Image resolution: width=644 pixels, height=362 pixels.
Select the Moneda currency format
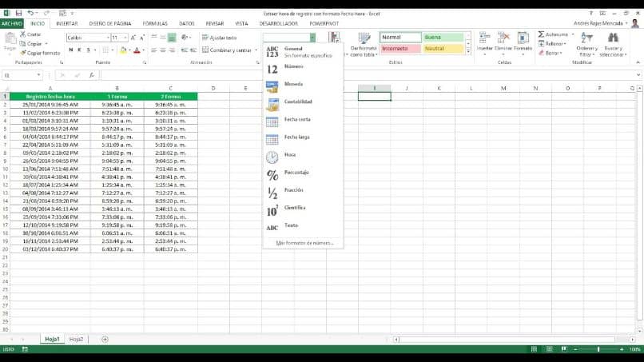pyautogui.click(x=303, y=86)
